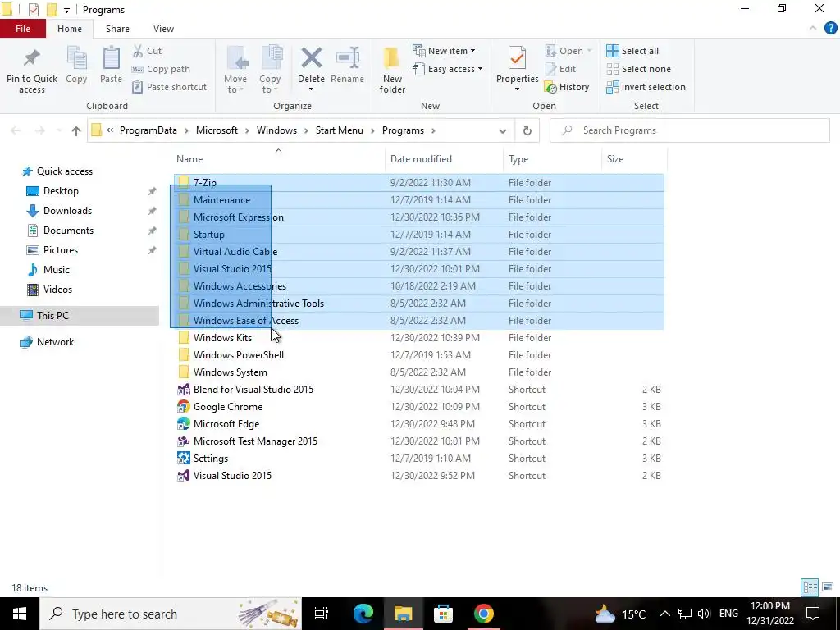This screenshot has height=630, width=840.
Task: Open the recent locations dropdown arrow
Action: point(58,130)
